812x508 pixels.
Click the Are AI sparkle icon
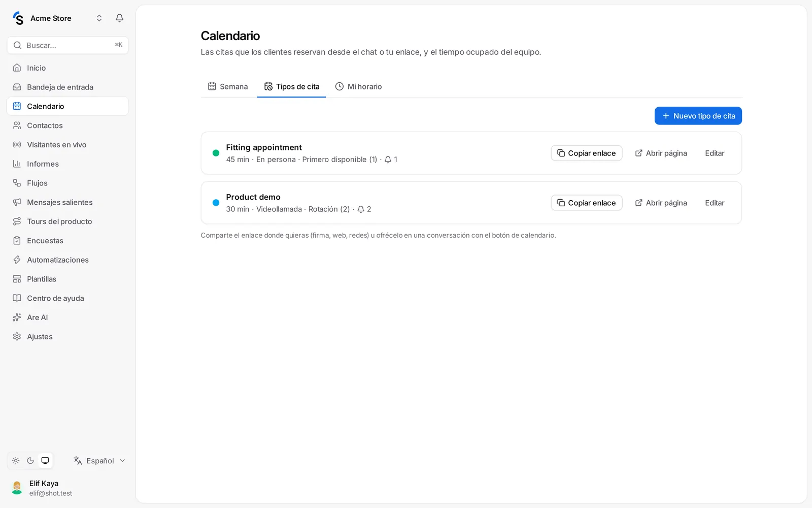coord(17,317)
